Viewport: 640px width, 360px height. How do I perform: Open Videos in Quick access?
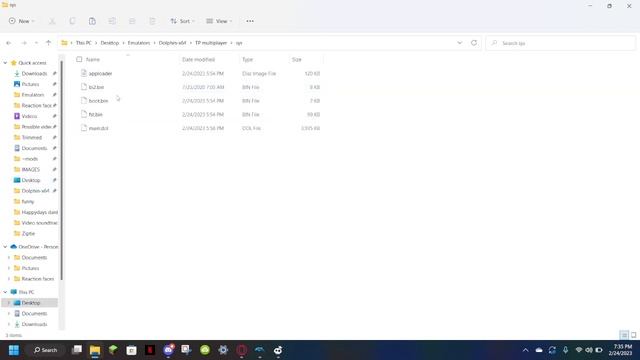pyautogui.click(x=29, y=116)
